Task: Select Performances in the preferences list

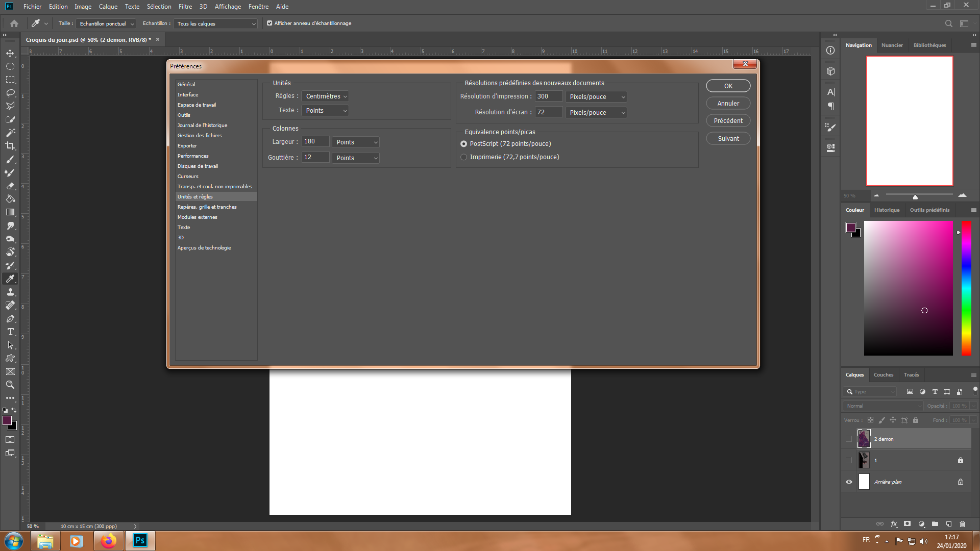Action: click(193, 156)
